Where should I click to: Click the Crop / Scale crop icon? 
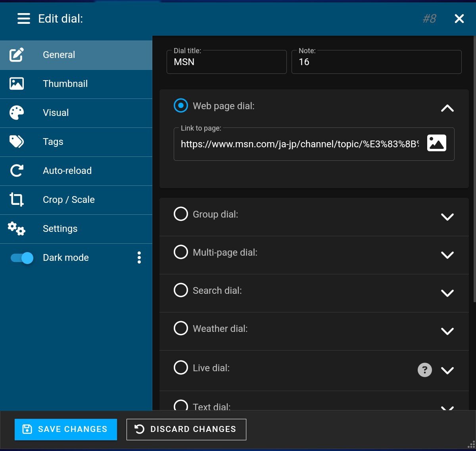(x=17, y=200)
